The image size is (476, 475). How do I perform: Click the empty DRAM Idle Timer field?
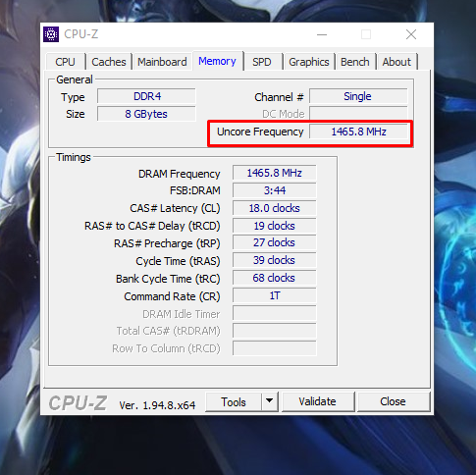coord(274,313)
